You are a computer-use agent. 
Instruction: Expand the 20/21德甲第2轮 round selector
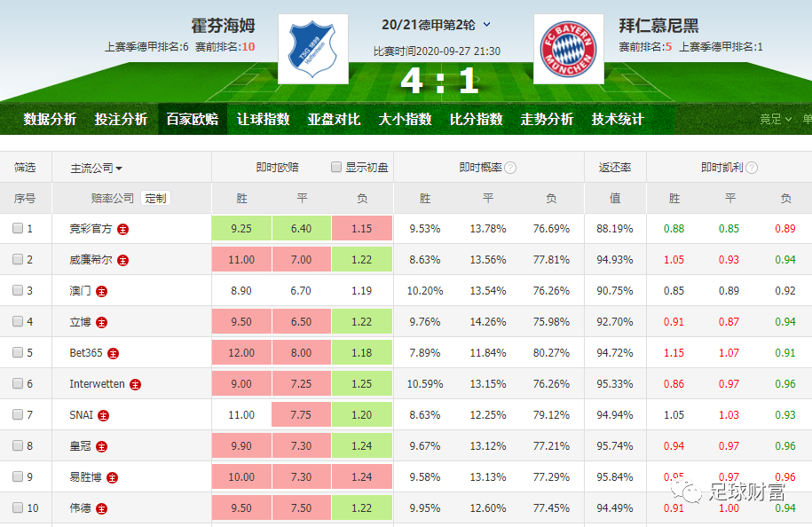click(486, 25)
